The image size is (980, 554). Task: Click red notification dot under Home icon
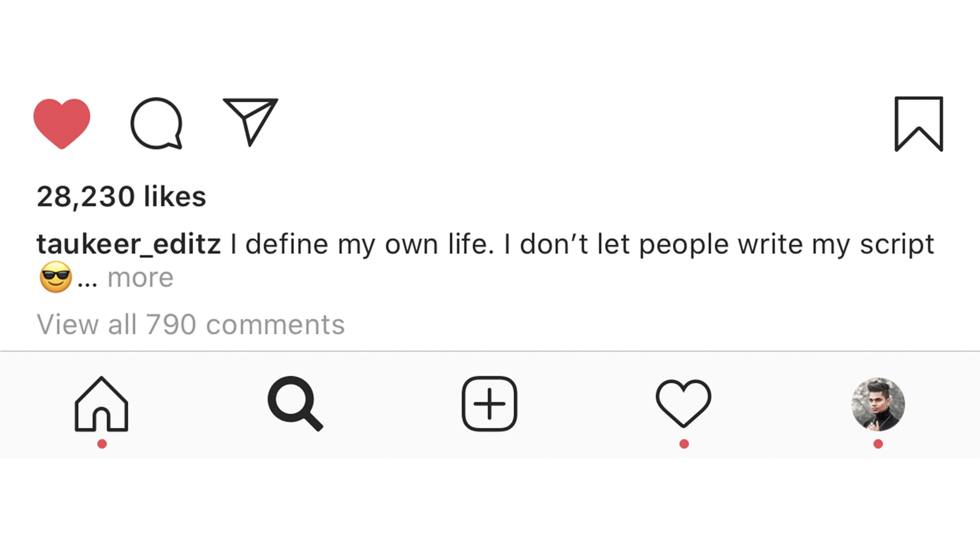point(102,444)
